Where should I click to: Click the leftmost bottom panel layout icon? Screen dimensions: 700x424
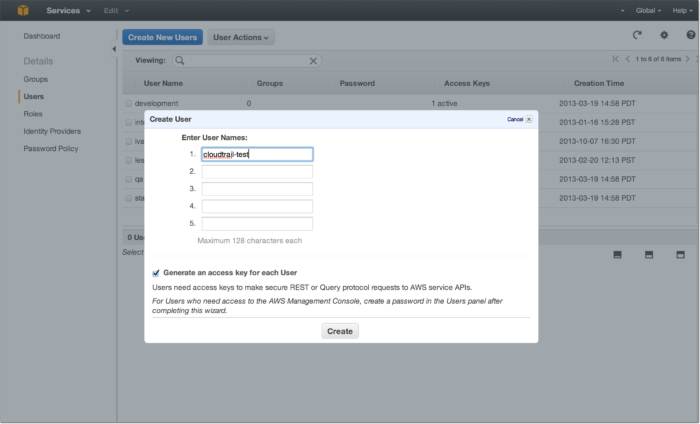tap(617, 255)
